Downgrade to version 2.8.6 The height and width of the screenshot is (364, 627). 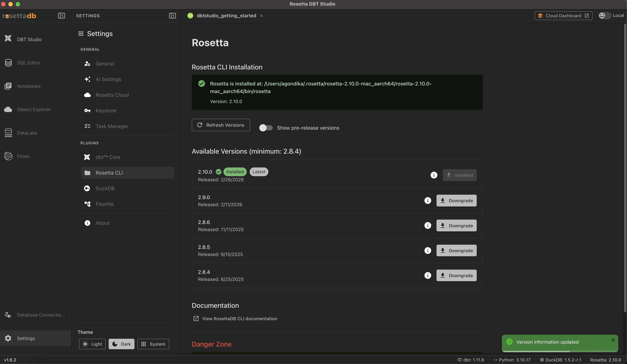coord(457,225)
